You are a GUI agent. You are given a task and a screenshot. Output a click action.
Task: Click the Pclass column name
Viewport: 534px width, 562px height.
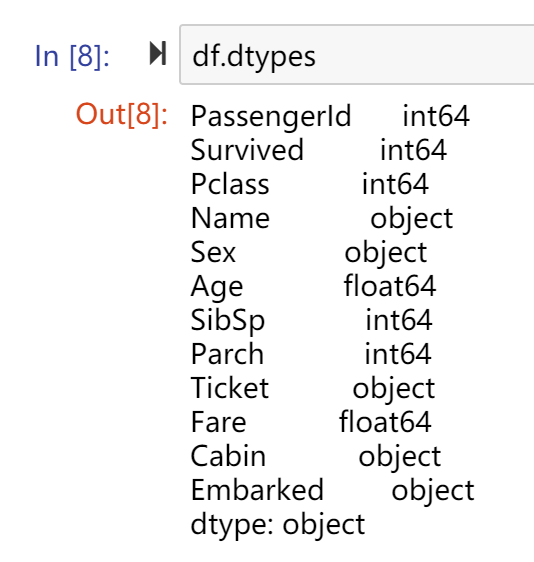pos(230,184)
